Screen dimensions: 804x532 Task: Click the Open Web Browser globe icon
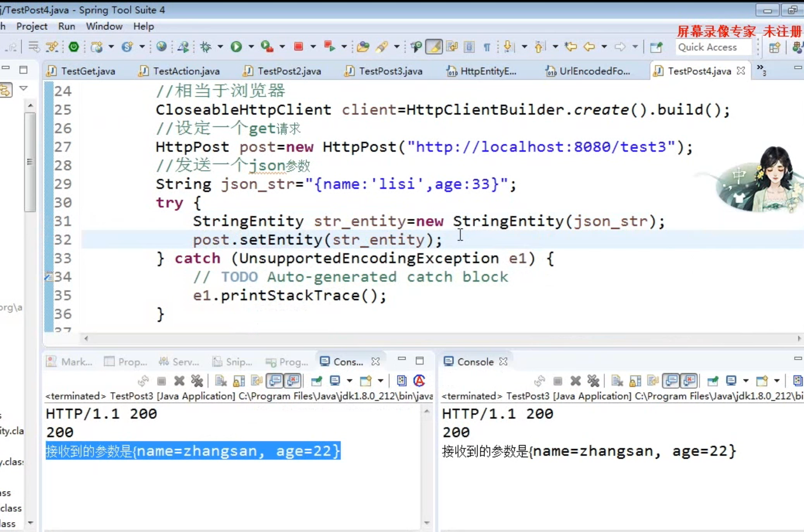tap(161, 47)
